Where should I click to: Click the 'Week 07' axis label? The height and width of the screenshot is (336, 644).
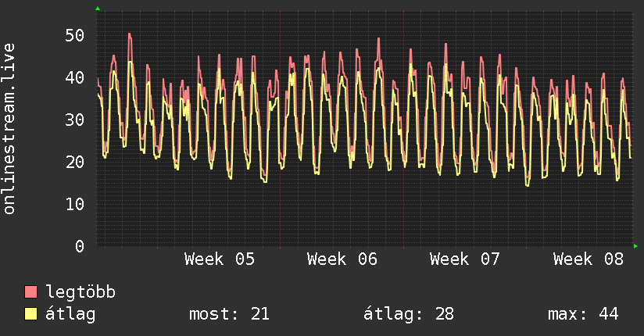point(465,259)
